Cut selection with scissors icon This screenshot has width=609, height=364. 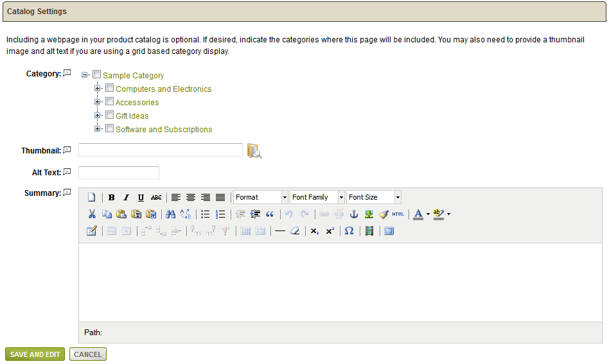[x=92, y=214]
